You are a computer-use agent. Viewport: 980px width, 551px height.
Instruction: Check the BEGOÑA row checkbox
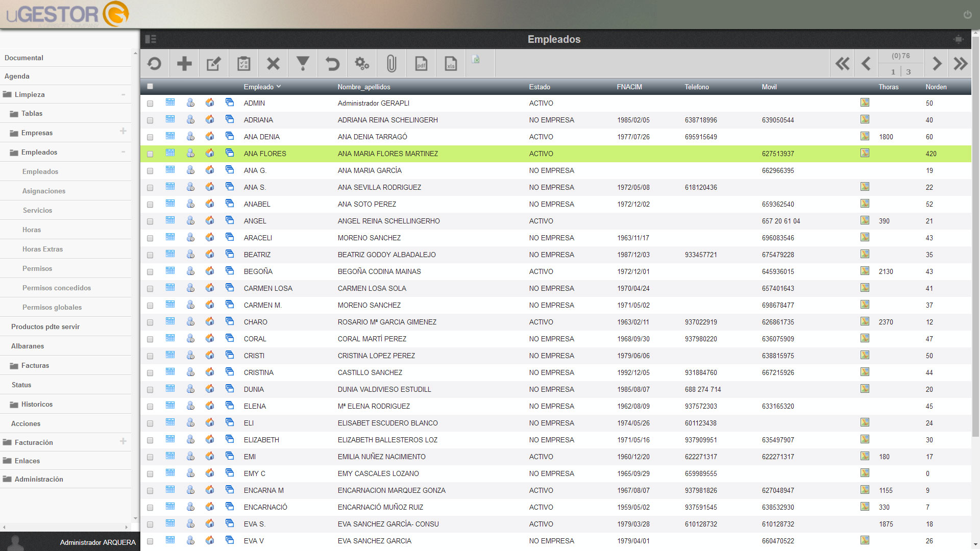click(150, 272)
